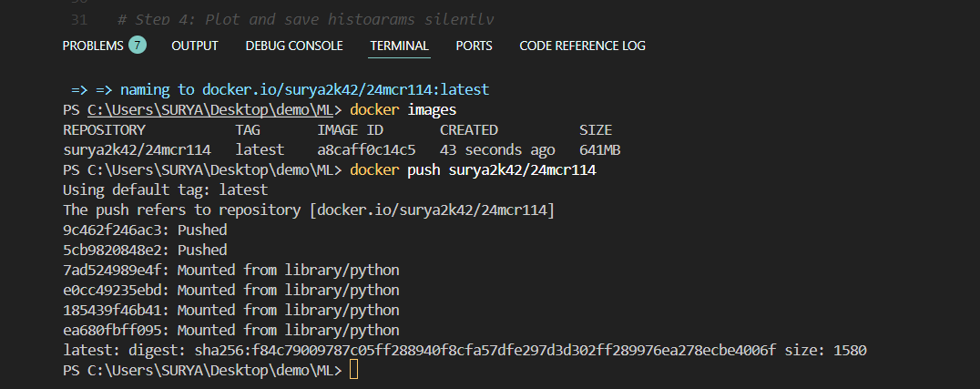Click the 'size: 1580' text

(x=826, y=350)
